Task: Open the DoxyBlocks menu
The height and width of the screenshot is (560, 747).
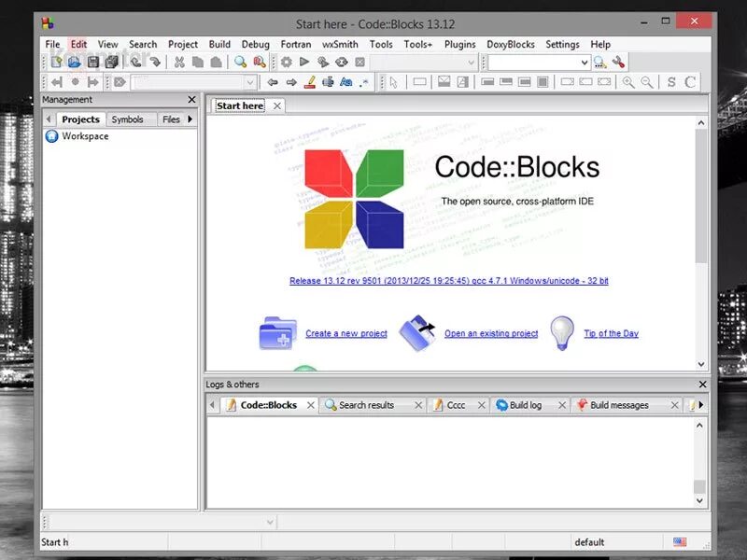Action: point(510,44)
